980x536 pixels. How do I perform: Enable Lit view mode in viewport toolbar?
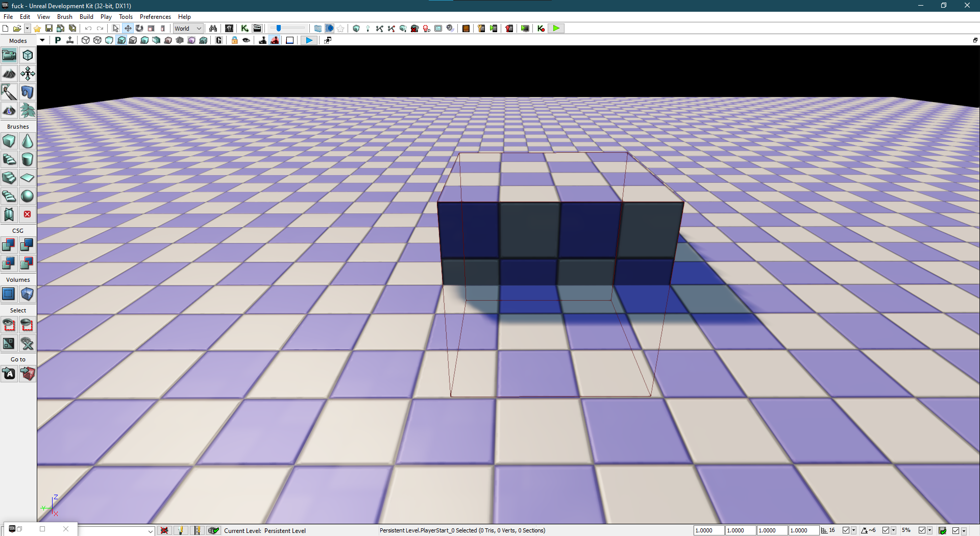(x=121, y=40)
